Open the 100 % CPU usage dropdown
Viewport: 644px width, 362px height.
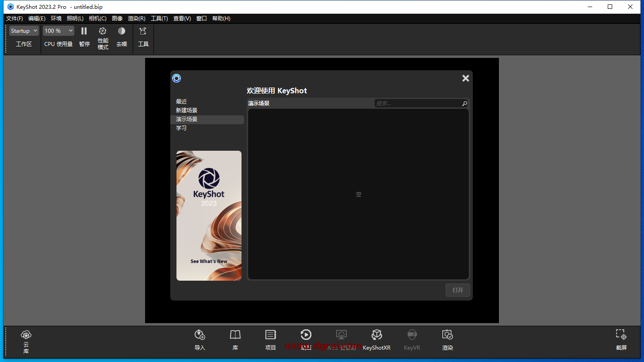58,31
